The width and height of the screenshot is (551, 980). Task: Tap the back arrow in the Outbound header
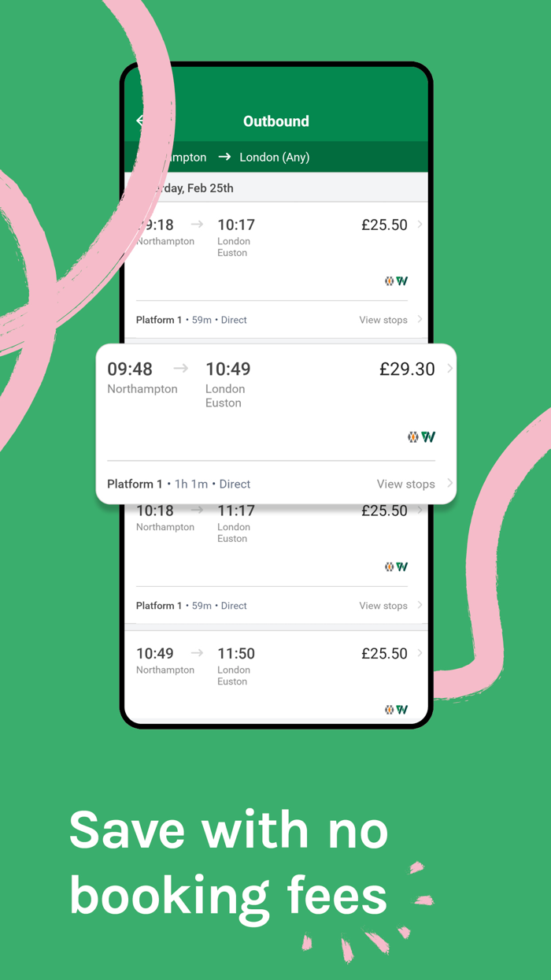click(x=141, y=121)
